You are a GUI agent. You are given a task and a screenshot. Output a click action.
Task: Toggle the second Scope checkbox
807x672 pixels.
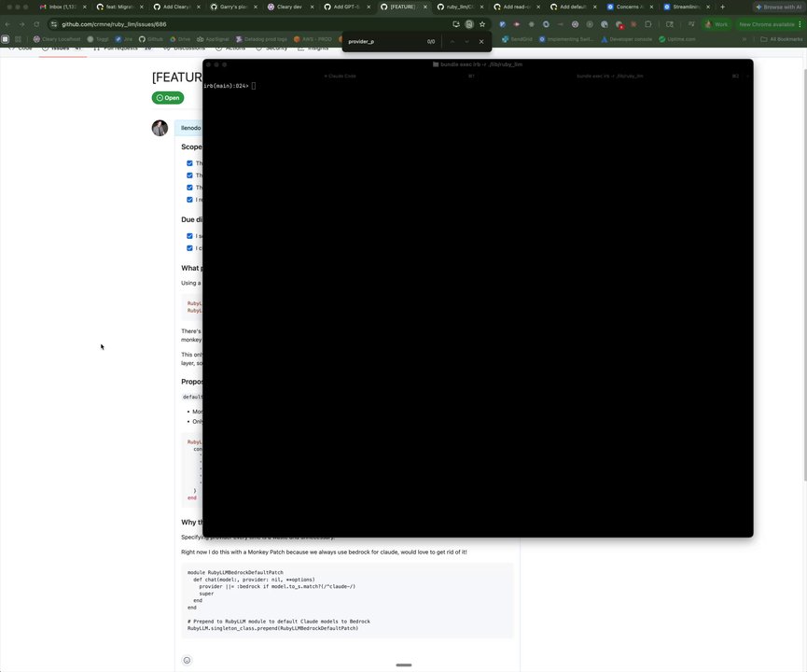click(189, 175)
